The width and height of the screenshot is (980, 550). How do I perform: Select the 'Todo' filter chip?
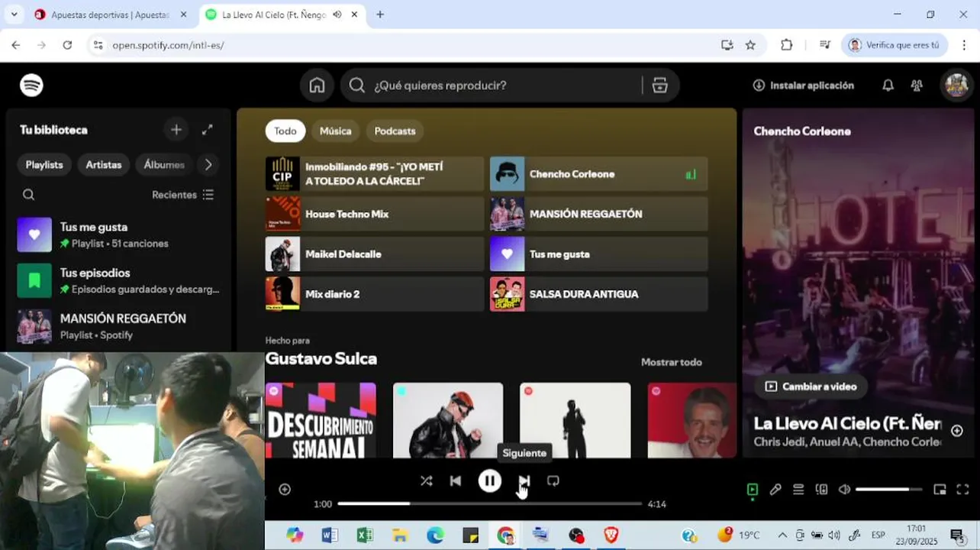[x=285, y=131]
